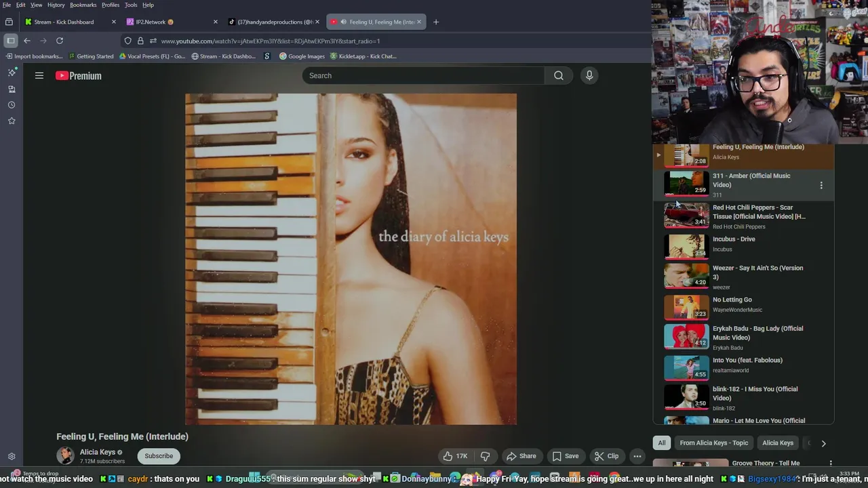Select the Alicia Keys filter chip

click(x=778, y=443)
